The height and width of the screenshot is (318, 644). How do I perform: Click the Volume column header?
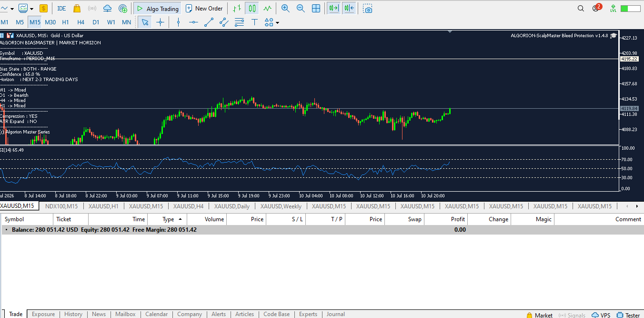click(x=207, y=219)
